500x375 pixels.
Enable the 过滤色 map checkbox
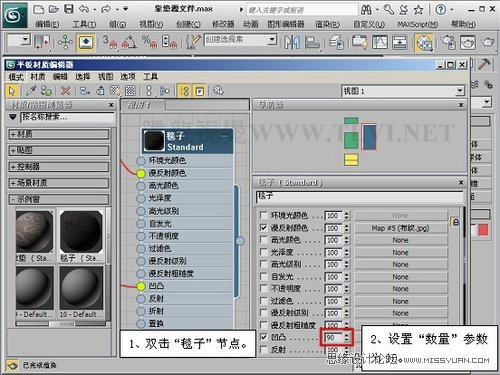(x=264, y=301)
